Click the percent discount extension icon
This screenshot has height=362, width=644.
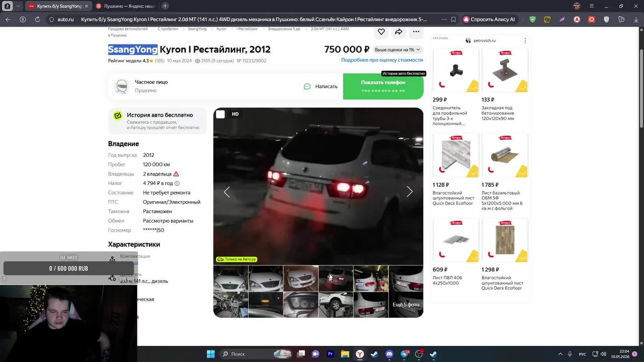tap(547, 20)
